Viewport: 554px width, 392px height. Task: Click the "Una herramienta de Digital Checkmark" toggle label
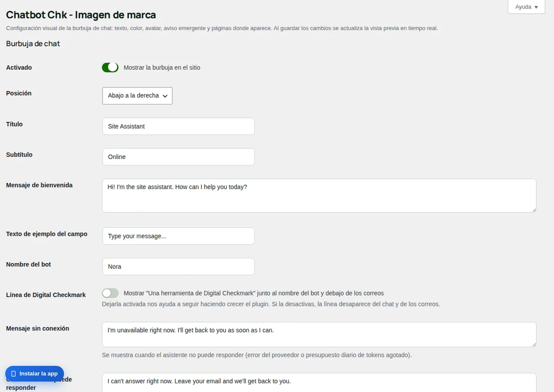click(x=254, y=293)
